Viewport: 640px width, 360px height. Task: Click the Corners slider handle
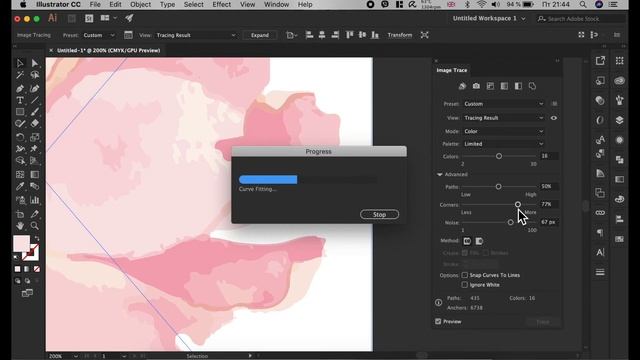coord(518,204)
